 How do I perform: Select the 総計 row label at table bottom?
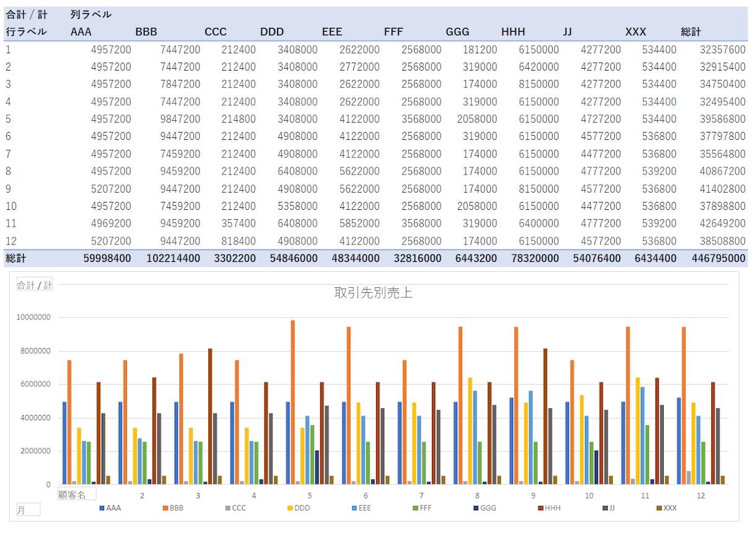pyautogui.click(x=15, y=258)
